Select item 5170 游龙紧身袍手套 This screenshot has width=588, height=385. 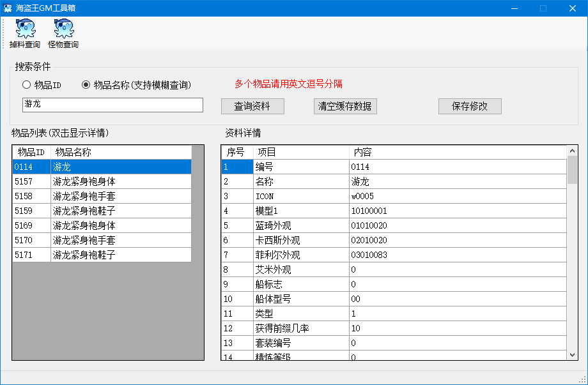point(96,240)
